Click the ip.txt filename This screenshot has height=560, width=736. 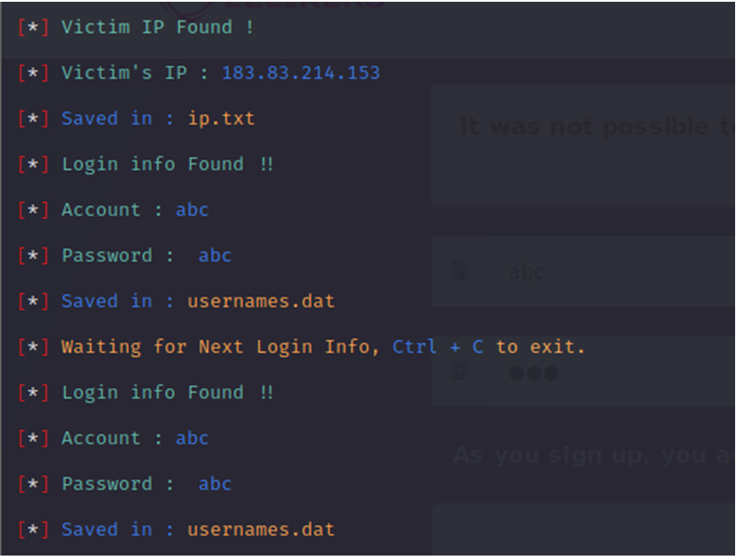click(x=221, y=118)
